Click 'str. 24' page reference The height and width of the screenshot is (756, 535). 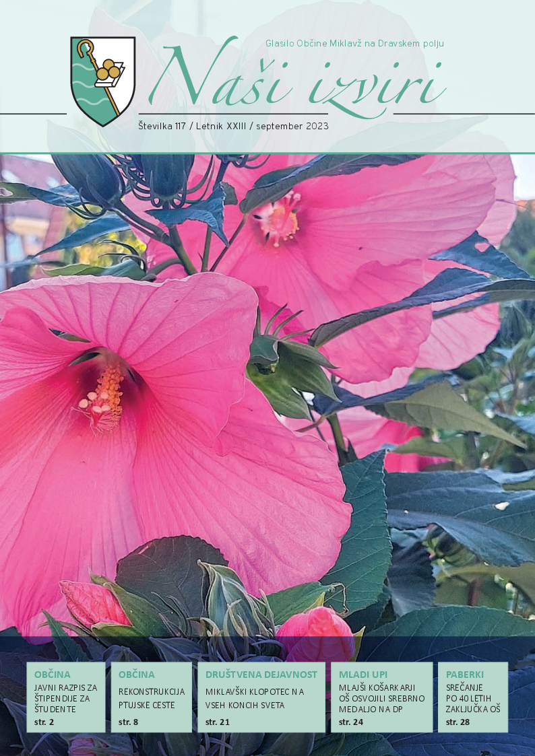(351, 722)
